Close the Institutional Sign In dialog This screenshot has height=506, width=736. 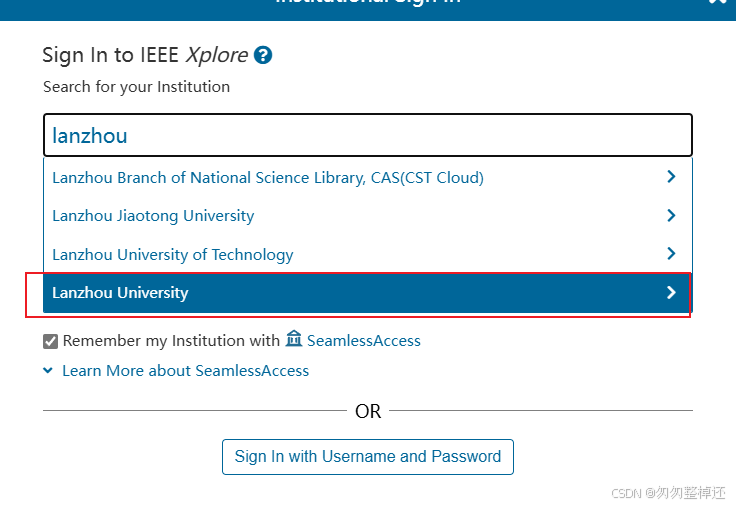click(717, 3)
